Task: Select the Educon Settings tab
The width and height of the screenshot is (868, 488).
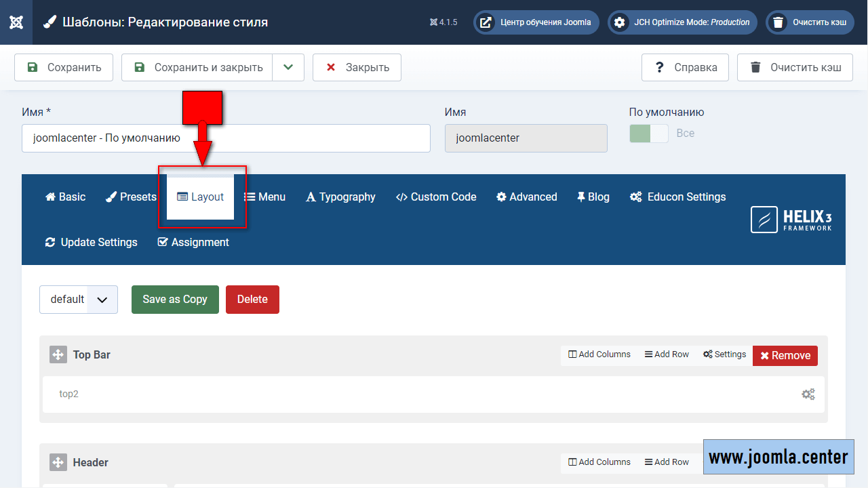Action: click(677, 197)
